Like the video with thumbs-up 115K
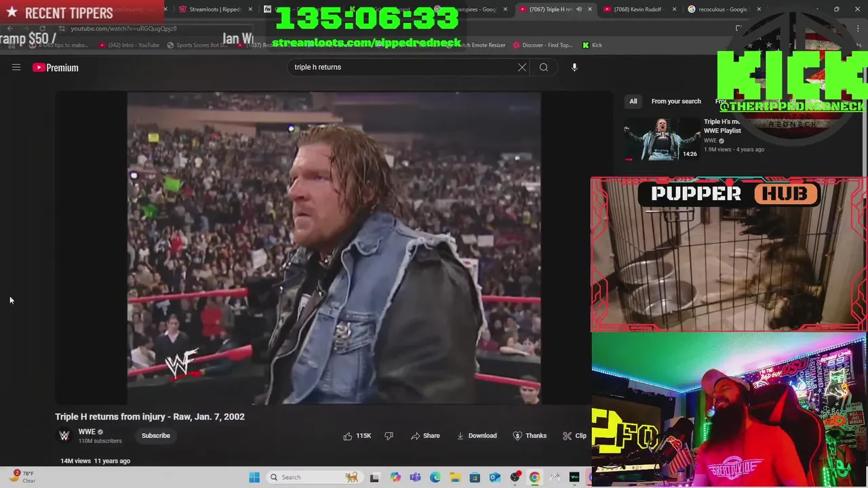 tap(357, 436)
